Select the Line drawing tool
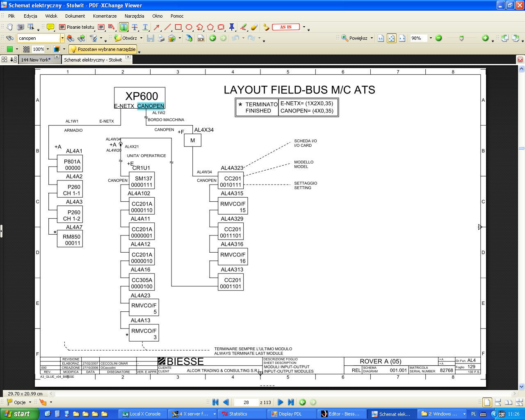Image resolution: width=525 pixels, height=420 pixels. (x=167, y=27)
